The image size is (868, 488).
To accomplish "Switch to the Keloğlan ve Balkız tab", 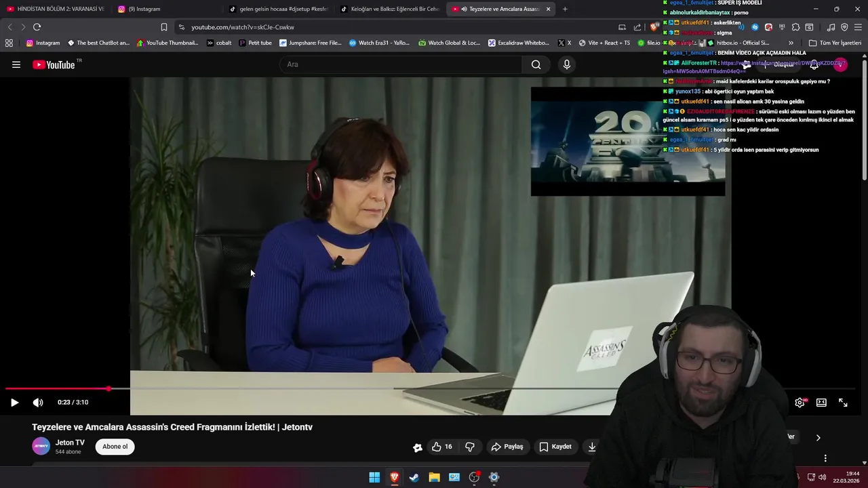I will (390, 9).
